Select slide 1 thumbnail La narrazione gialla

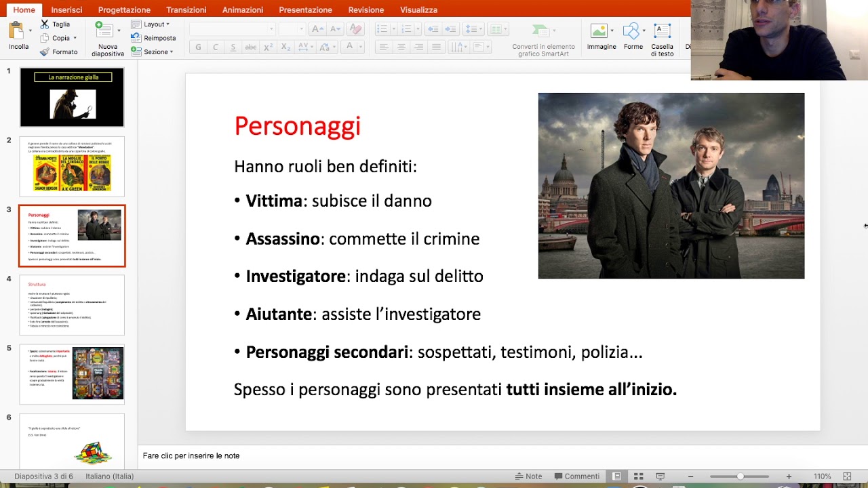(72, 97)
